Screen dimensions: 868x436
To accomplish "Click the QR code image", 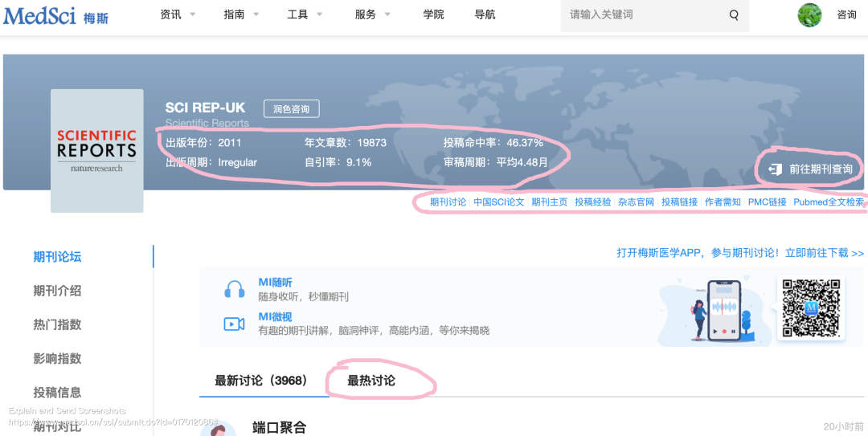I will pos(811,308).
